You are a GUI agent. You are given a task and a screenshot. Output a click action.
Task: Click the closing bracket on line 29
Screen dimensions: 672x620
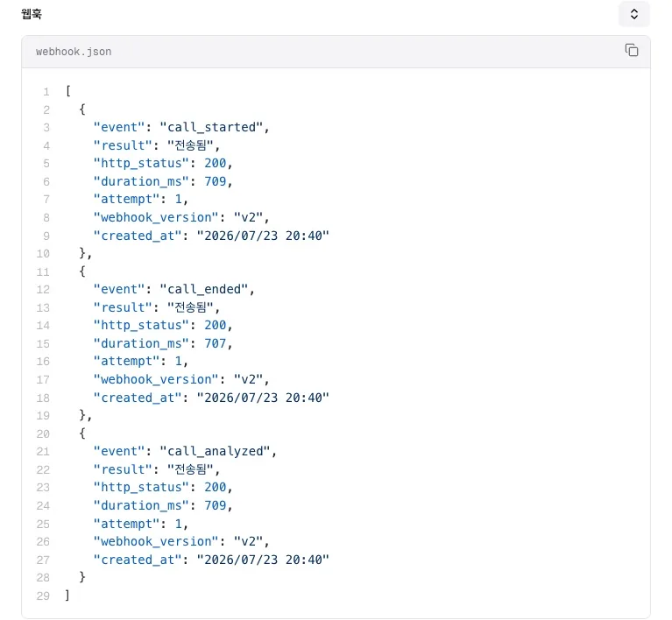pos(67,595)
